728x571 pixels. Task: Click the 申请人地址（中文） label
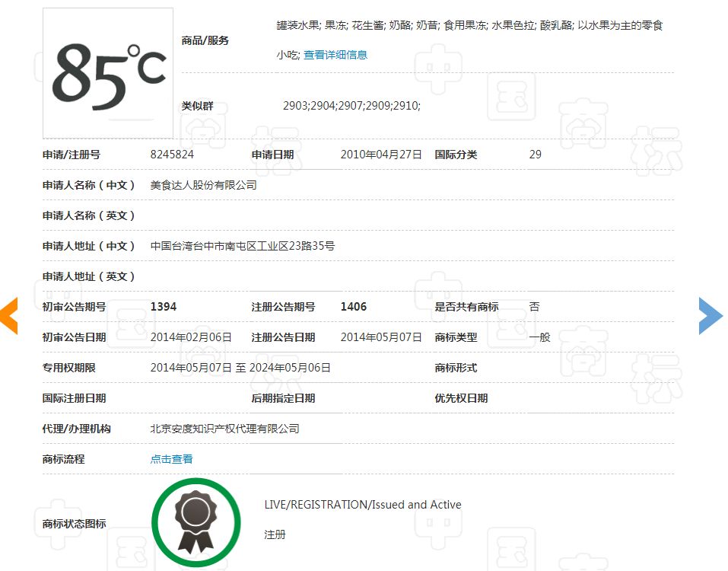pyautogui.click(x=89, y=246)
